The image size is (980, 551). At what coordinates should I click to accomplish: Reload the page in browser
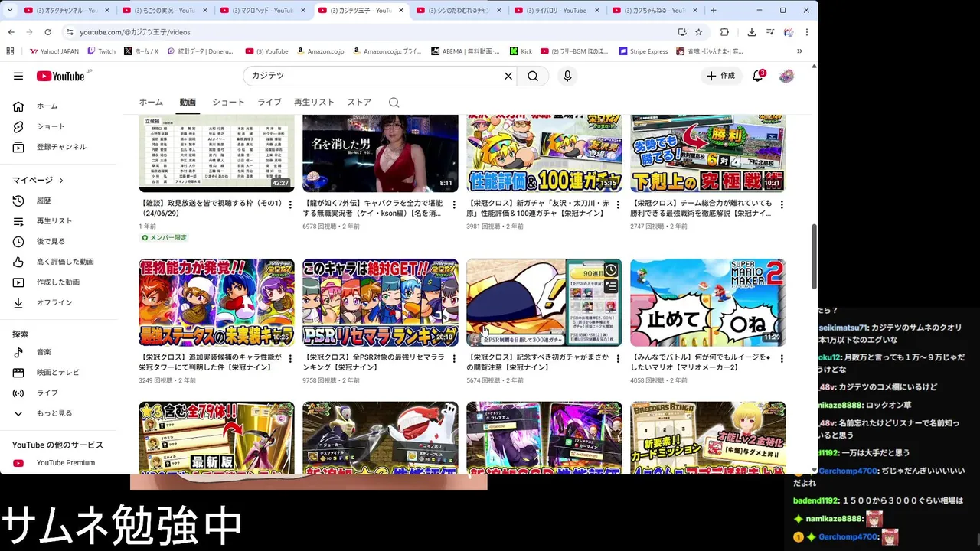(47, 32)
